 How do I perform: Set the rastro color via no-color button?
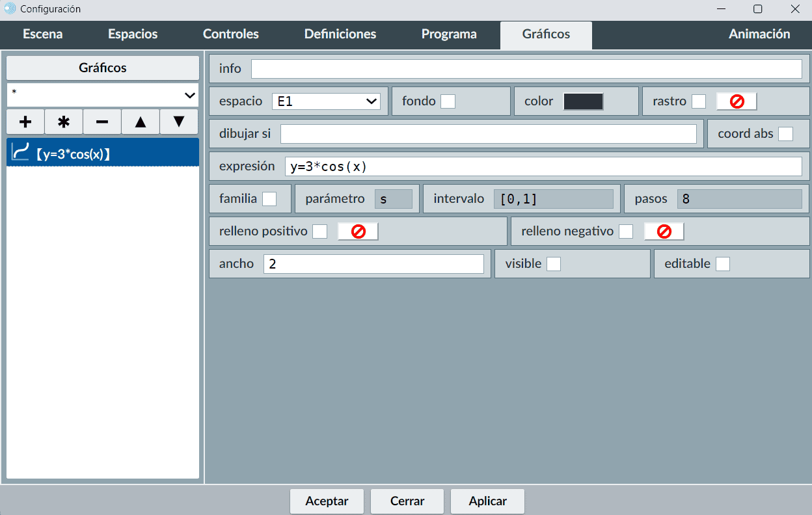pos(737,101)
